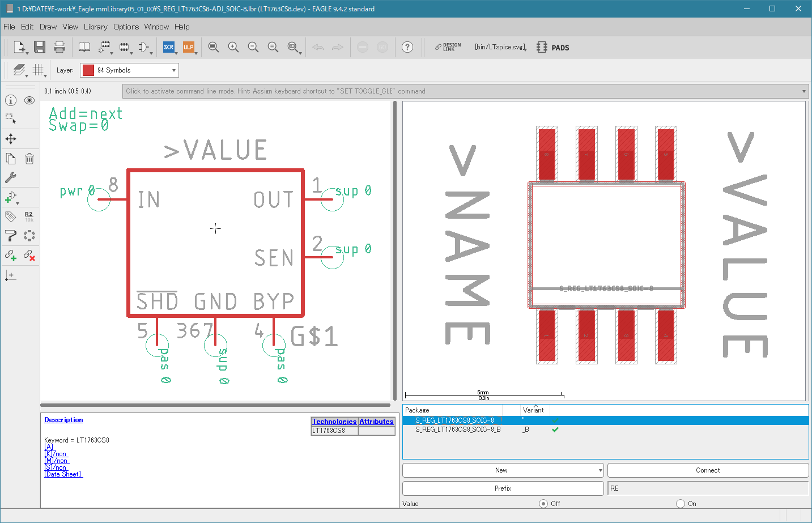Save the library with the floppy icon

pos(39,47)
